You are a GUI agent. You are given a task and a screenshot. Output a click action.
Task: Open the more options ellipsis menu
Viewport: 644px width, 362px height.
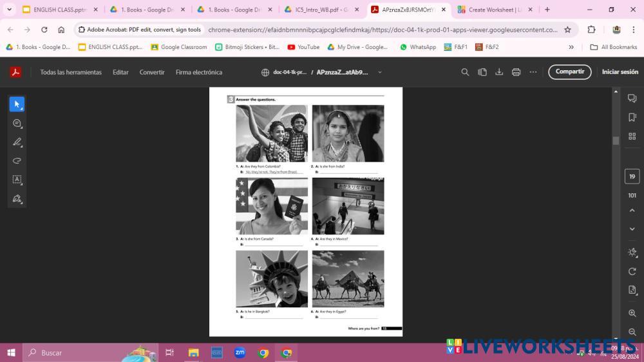coord(533,72)
